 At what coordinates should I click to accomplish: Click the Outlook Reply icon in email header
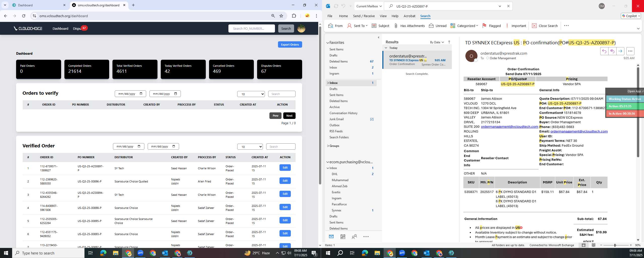(x=604, y=51)
